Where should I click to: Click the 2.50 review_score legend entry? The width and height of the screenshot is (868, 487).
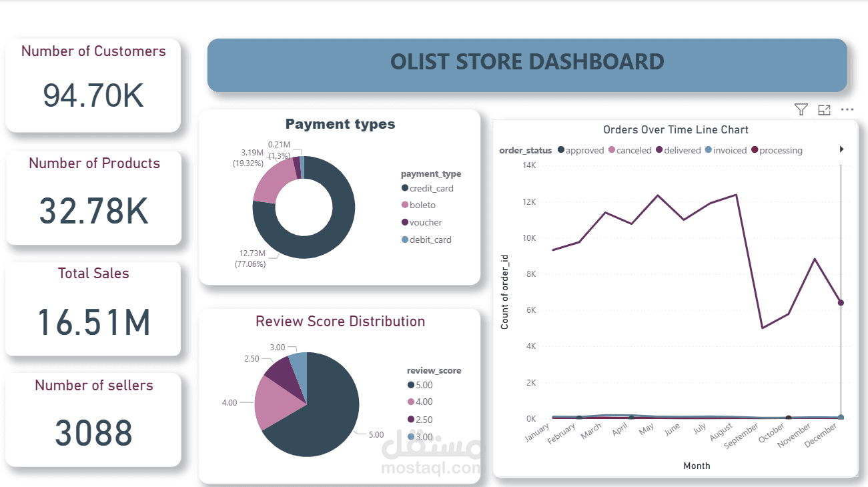coord(420,420)
